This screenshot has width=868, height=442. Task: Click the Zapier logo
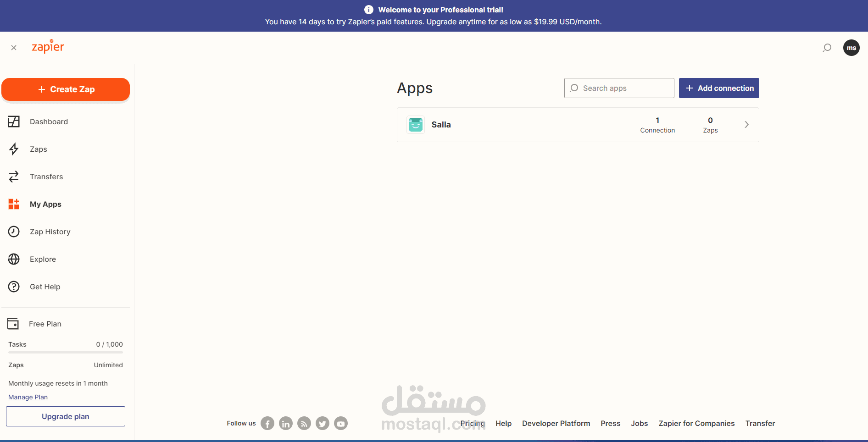coord(48,46)
